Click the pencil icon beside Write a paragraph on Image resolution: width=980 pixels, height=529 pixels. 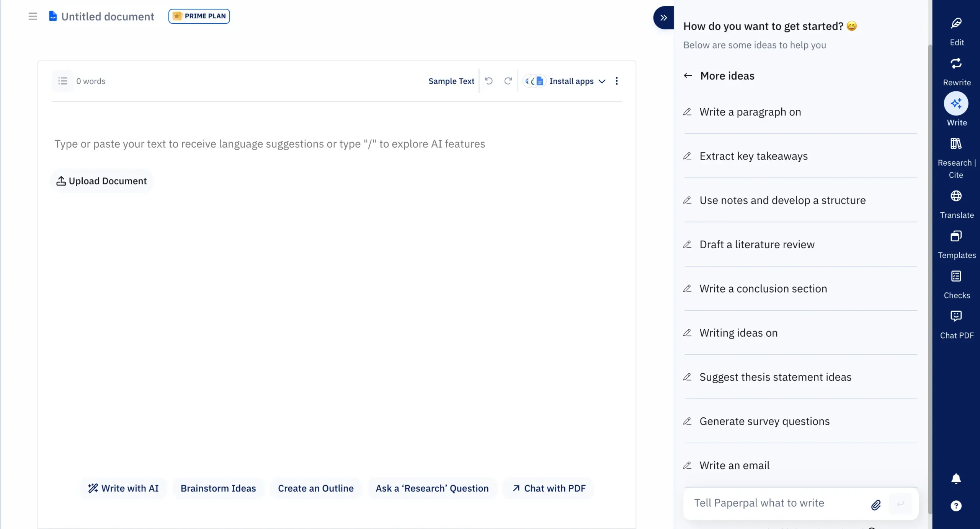pyautogui.click(x=688, y=112)
